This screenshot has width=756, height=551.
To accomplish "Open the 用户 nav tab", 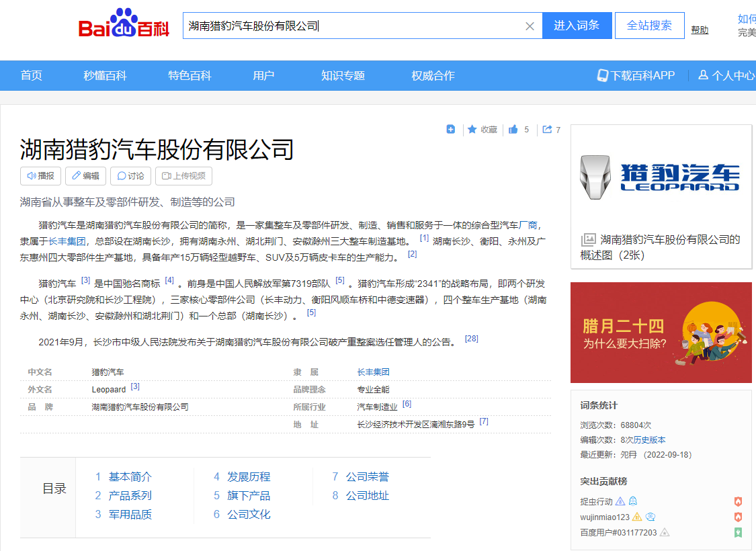I will tap(263, 75).
